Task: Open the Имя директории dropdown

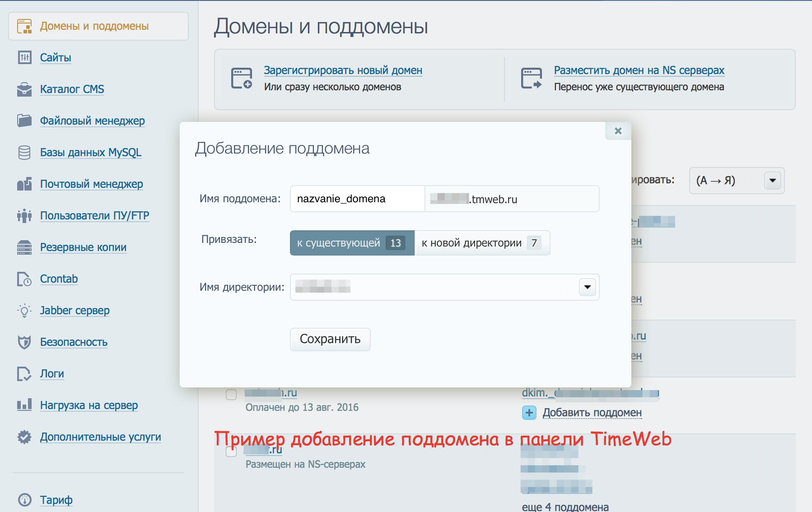Action: click(x=587, y=287)
